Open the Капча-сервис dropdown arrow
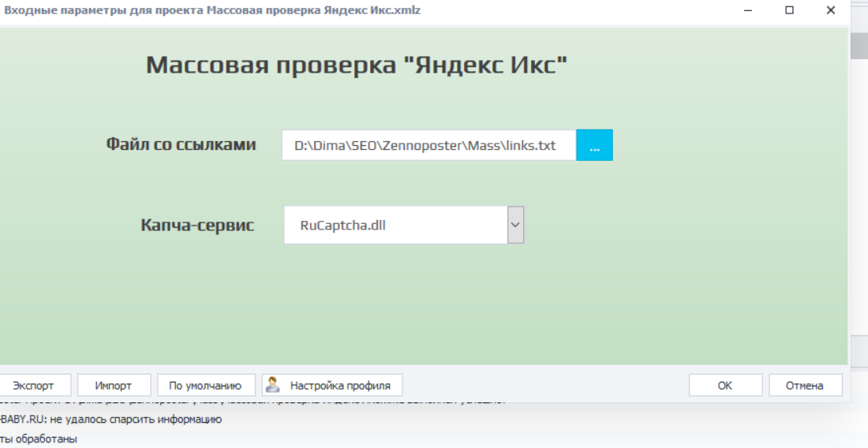This screenshot has width=868, height=448. pos(515,225)
